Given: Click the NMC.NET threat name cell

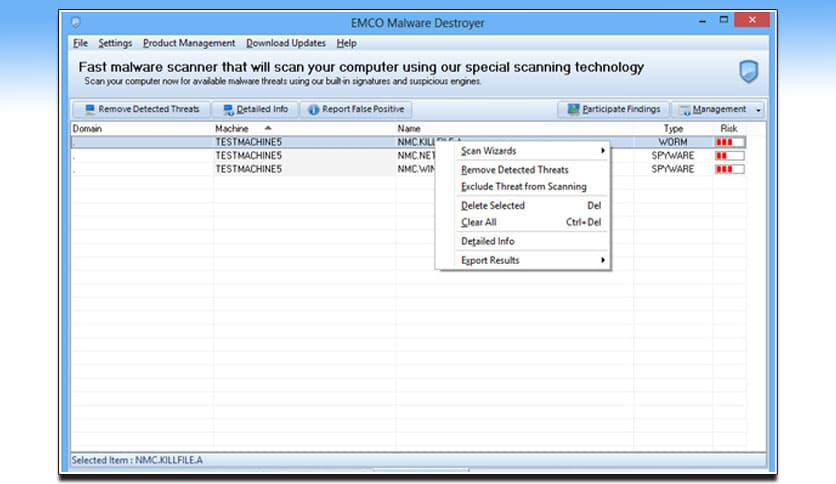Looking at the screenshot, I should click(x=416, y=156).
